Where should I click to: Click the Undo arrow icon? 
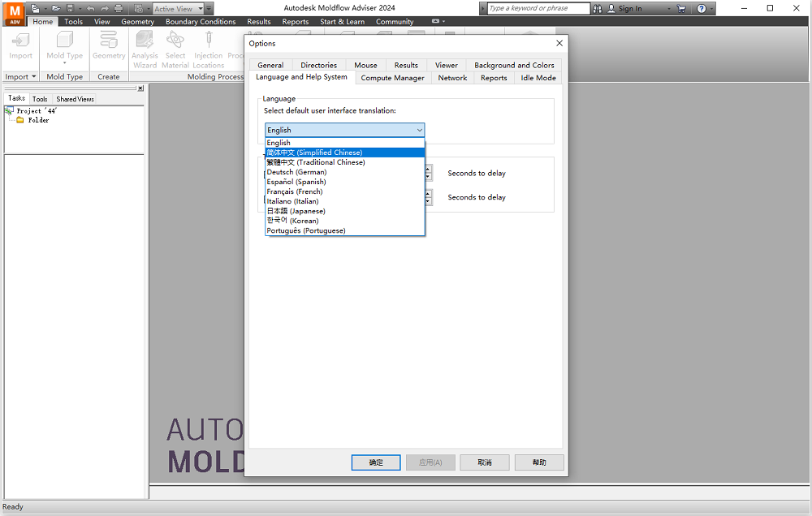(x=91, y=8)
